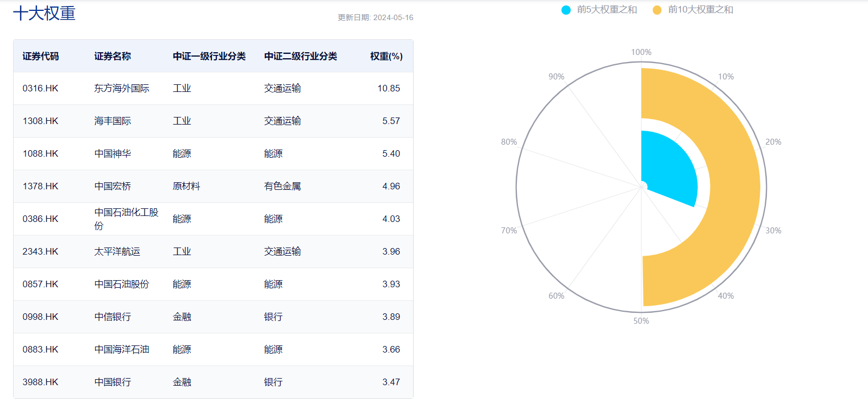
Task: Click the 原材料 industry cell
Action: point(186,186)
